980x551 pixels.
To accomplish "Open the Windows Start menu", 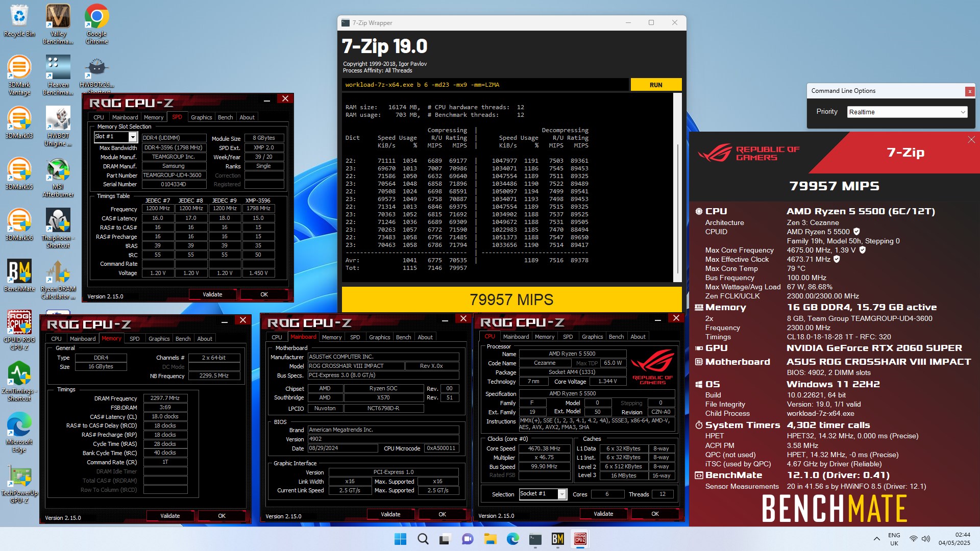I will 400,539.
